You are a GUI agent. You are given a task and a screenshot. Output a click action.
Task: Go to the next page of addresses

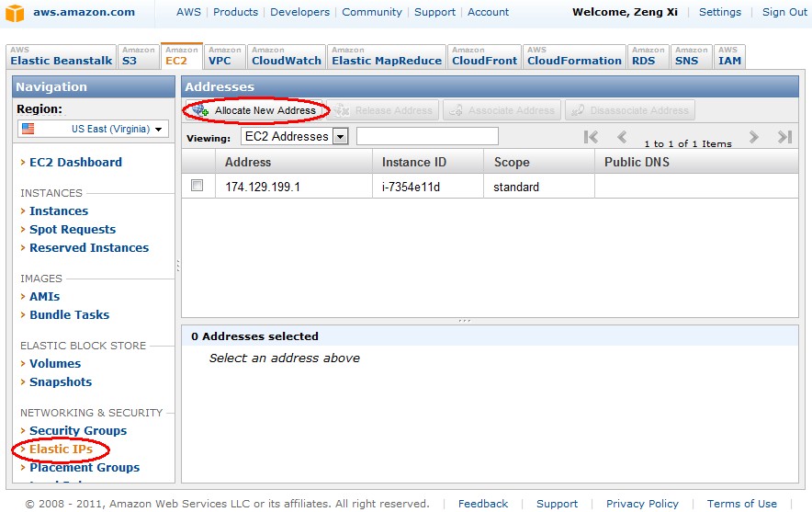[753, 137]
